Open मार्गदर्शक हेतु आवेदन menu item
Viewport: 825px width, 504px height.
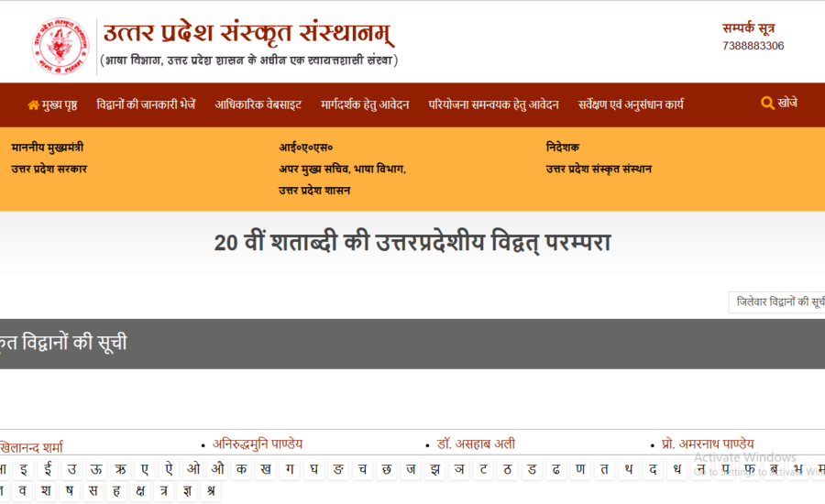[365, 104]
